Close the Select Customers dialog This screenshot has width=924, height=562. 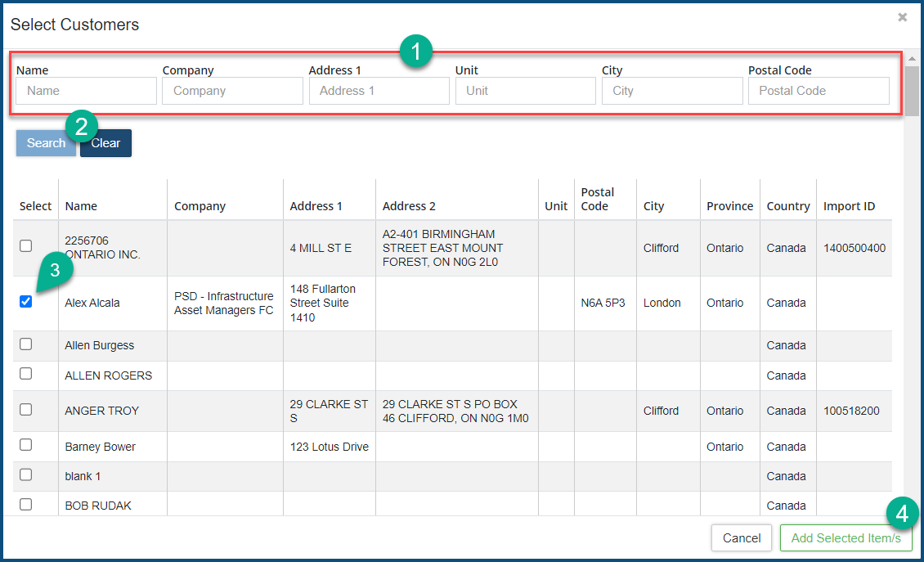[902, 17]
